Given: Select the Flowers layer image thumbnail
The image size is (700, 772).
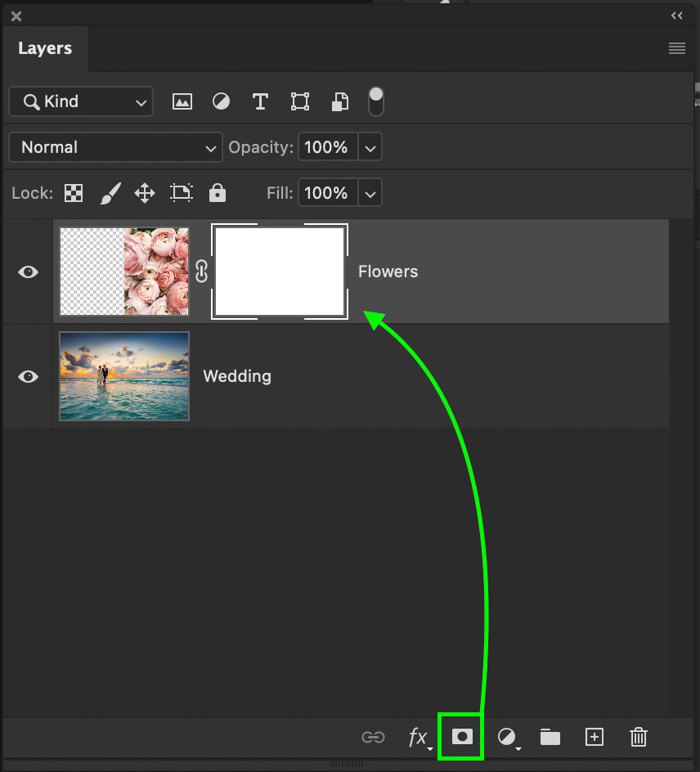Looking at the screenshot, I should coord(124,272).
